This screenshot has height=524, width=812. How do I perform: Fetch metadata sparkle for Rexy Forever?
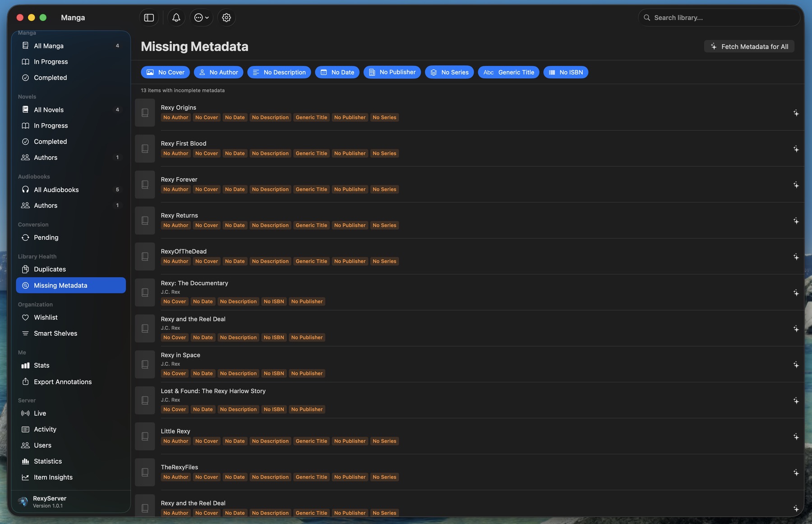coord(796,185)
